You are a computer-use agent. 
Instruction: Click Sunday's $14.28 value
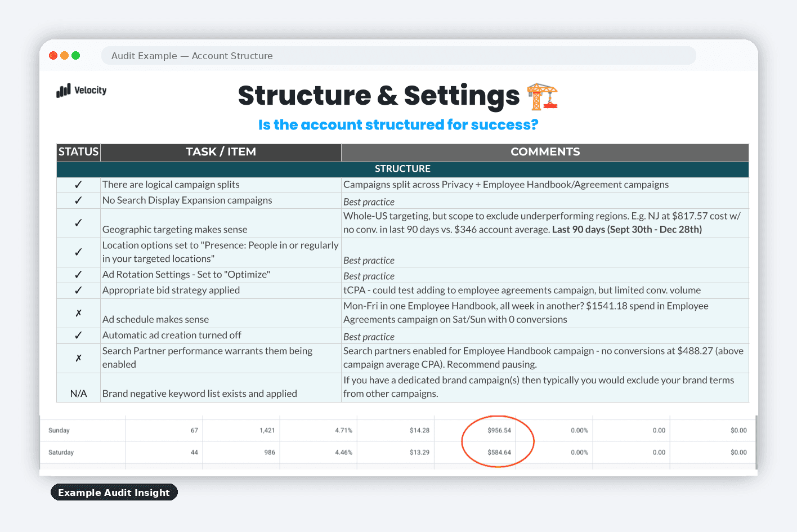(x=419, y=431)
